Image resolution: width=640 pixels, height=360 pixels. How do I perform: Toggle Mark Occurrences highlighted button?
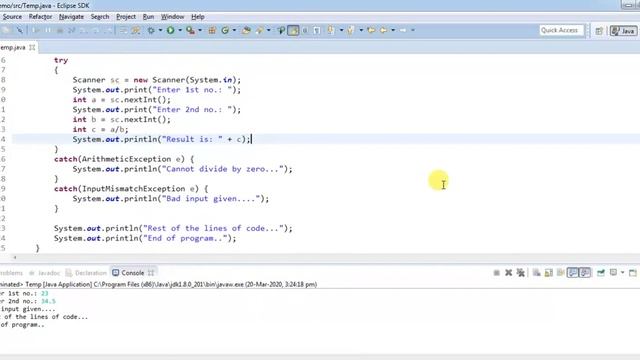(x=293, y=30)
